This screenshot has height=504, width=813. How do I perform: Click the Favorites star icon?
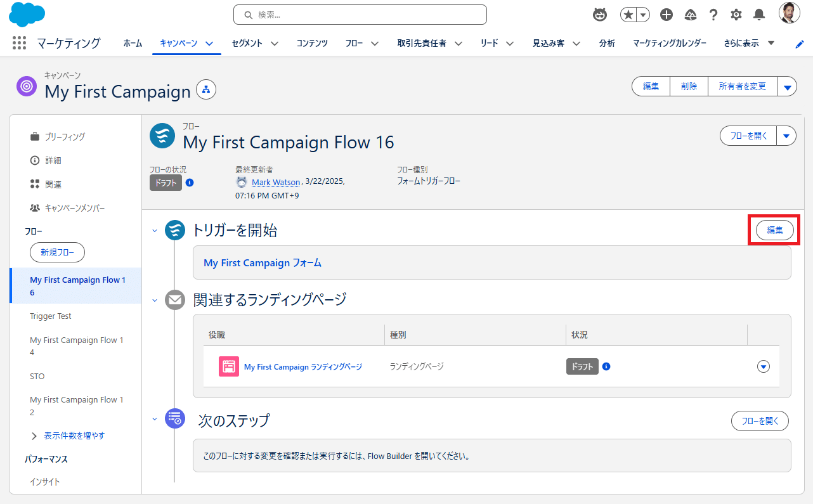click(x=628, y=15)
